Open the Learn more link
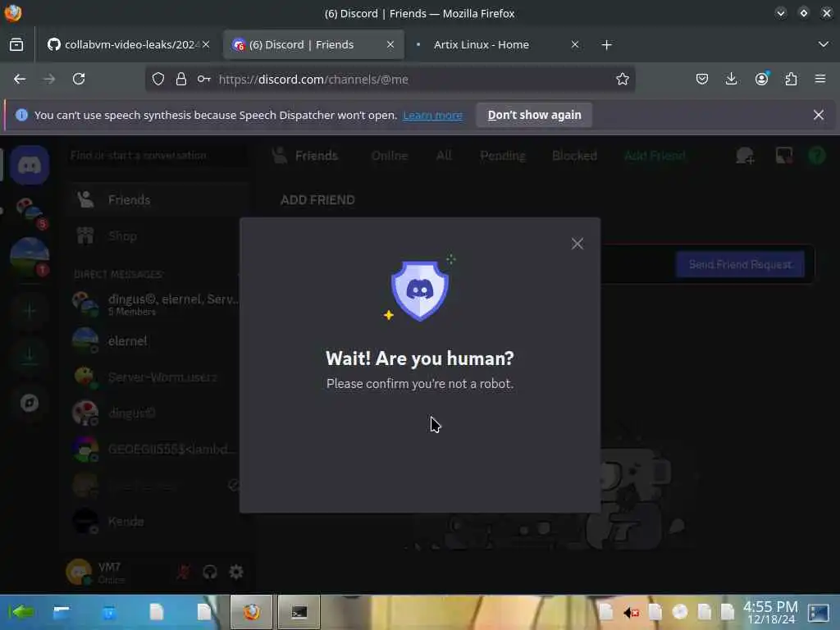This screenshot has height=630, width=840. [432, 115]
